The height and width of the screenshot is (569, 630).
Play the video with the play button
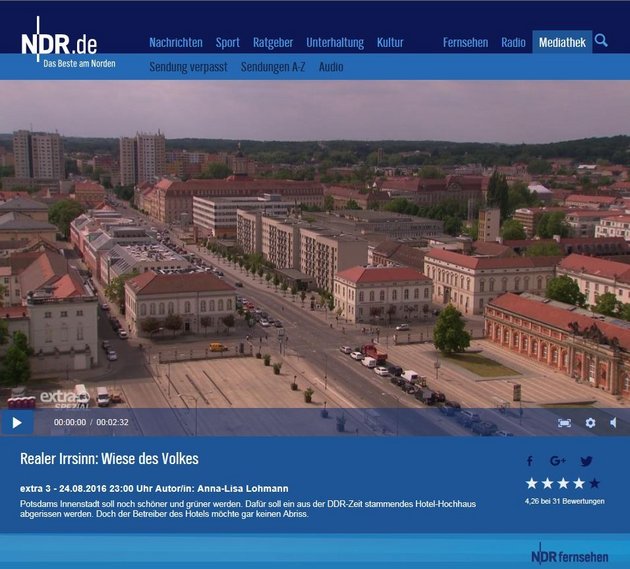tap(16, 423)
